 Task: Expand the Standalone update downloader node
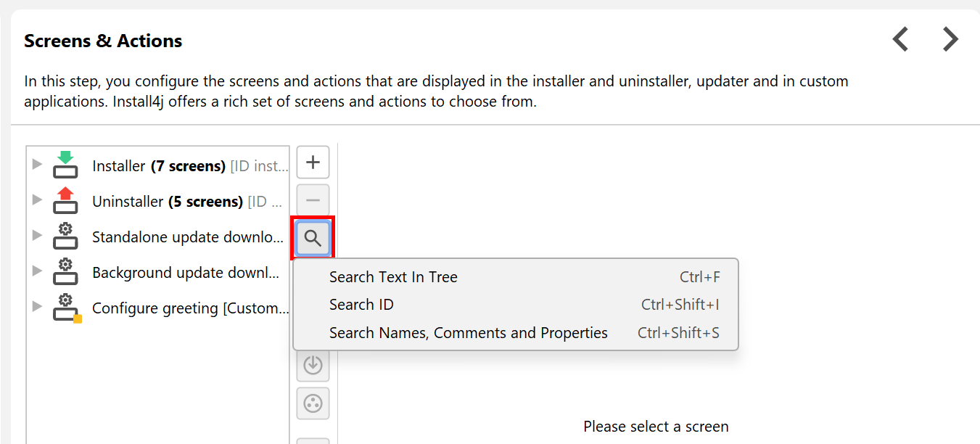point(37,236)
